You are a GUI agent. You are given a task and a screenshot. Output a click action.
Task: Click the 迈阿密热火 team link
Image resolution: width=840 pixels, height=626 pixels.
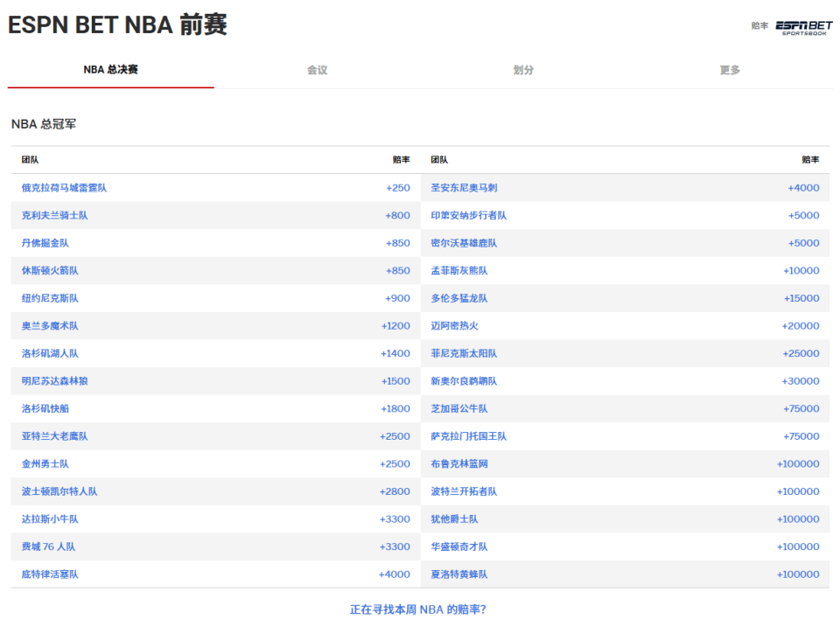454,325
